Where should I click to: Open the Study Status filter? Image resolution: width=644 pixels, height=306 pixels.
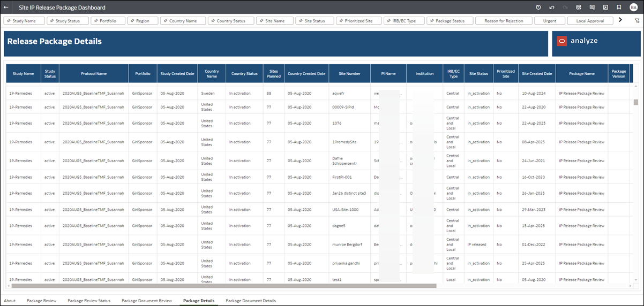[68, 21]
